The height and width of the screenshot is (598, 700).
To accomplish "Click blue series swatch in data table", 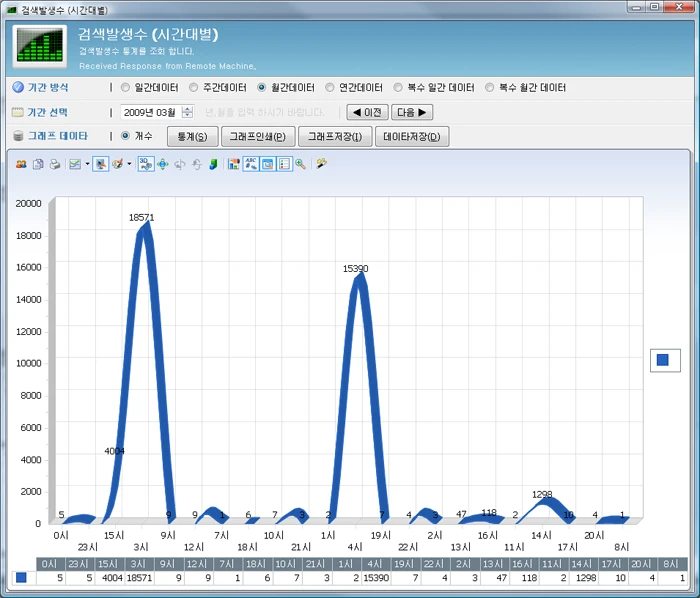I will 21,577.
